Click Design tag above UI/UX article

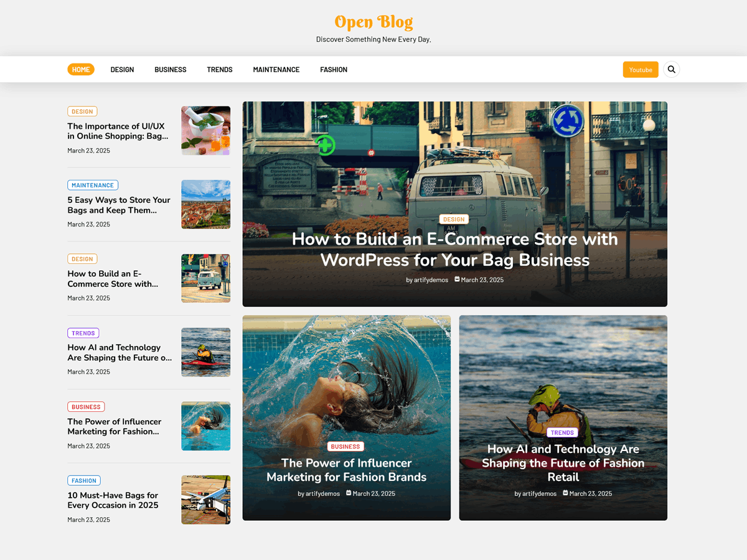click(x=82, y=112)
